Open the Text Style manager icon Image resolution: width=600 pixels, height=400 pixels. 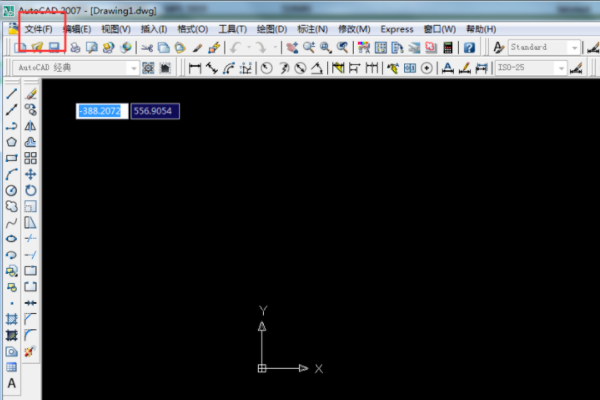pos(499,47)
